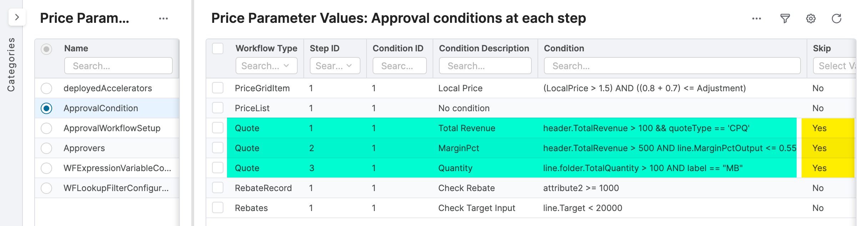This screenshot has width=868, height=226.
Task: Click the Condition Description search box
Action: 485,66
